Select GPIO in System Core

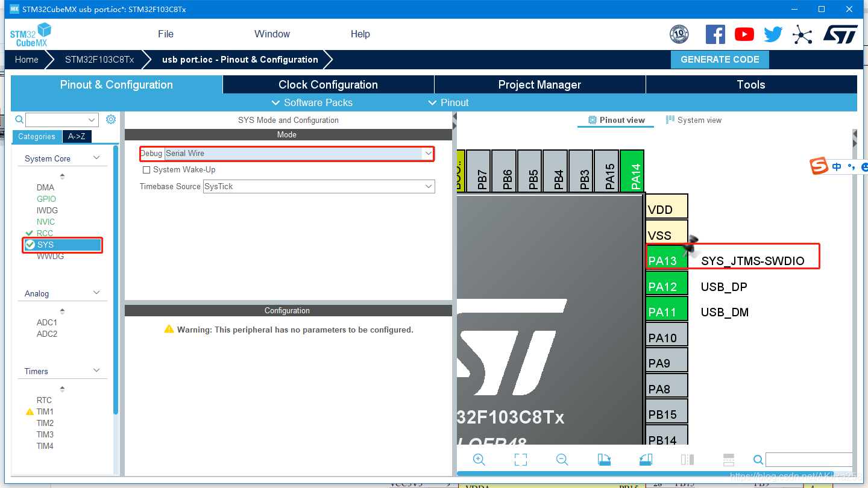click(x=46, y=199)
